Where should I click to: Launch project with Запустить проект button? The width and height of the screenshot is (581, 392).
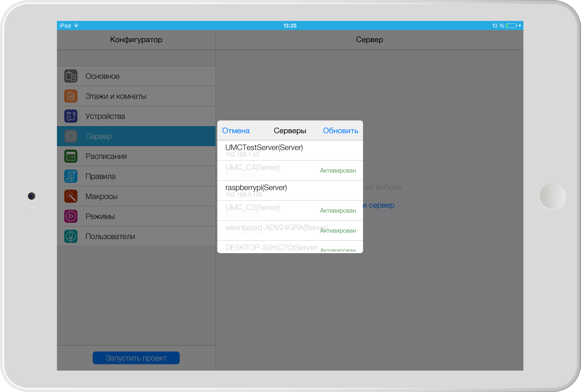coord(136,358)
